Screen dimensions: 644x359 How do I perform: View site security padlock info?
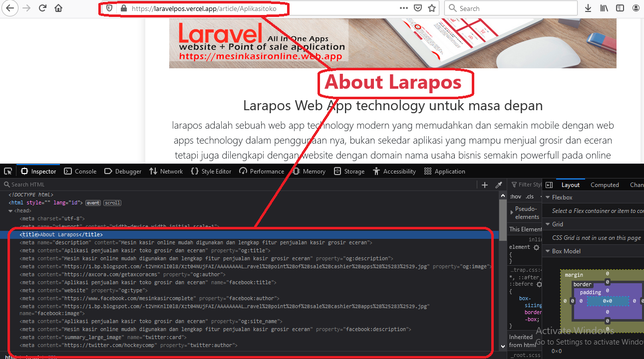click(123, 8)
